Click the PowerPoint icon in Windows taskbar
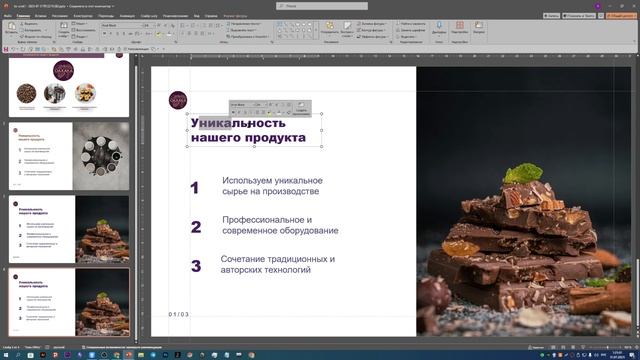 point(129,355)
